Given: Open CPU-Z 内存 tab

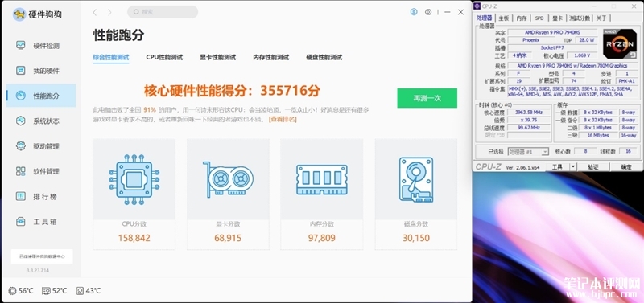Looking at the screenshot, I should [x=522, y=18].
